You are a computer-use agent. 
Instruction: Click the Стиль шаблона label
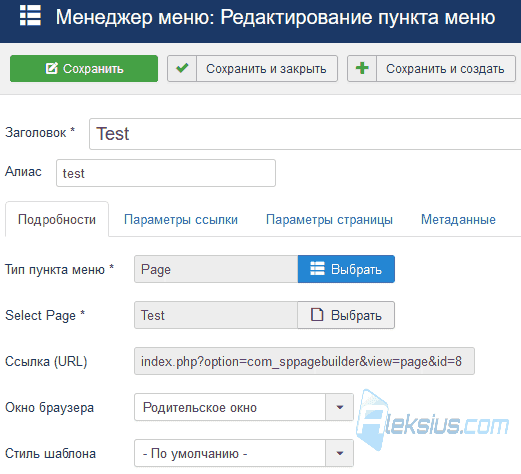click(50, 453)
